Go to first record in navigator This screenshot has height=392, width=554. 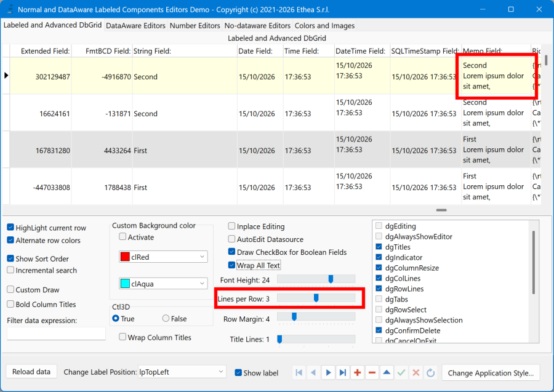coord(299,372)
